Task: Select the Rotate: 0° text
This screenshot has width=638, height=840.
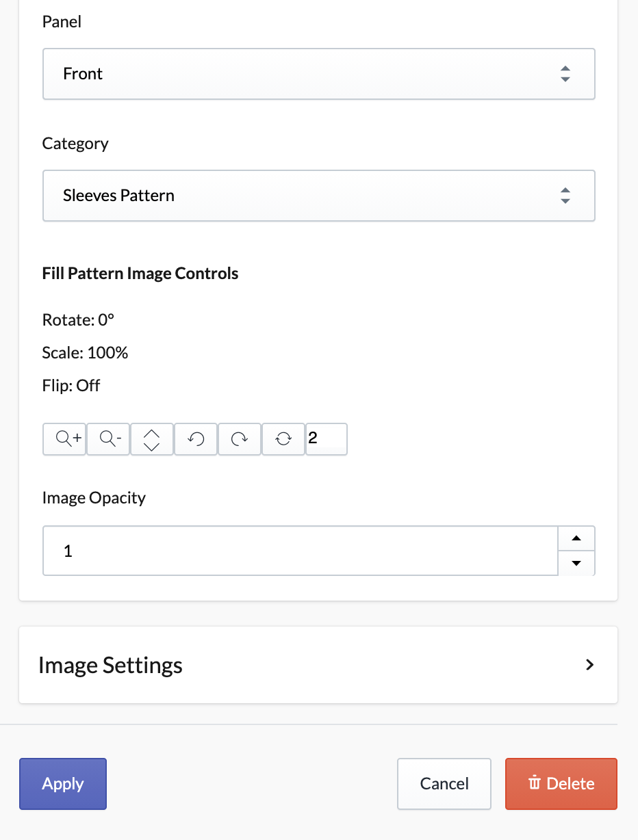Action: tap(78, 320)
